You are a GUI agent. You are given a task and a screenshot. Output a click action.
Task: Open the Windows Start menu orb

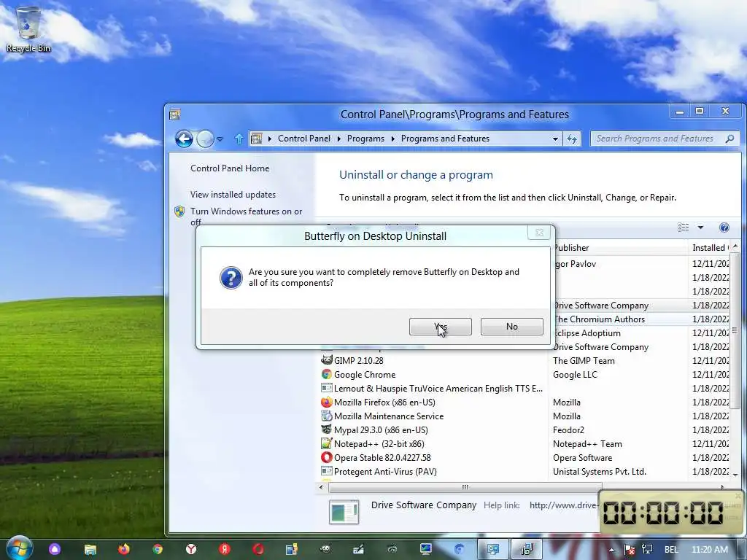click(x=19, y=548)
